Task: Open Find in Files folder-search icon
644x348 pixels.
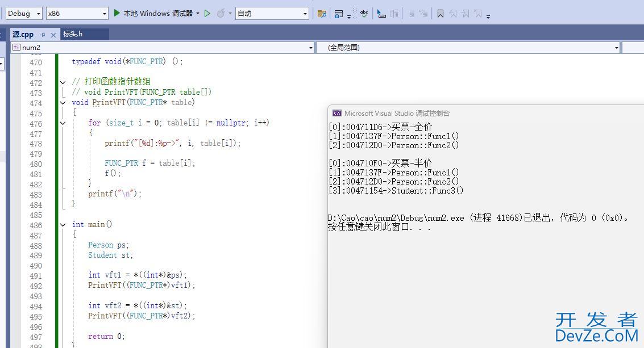Action: (322, 14)
